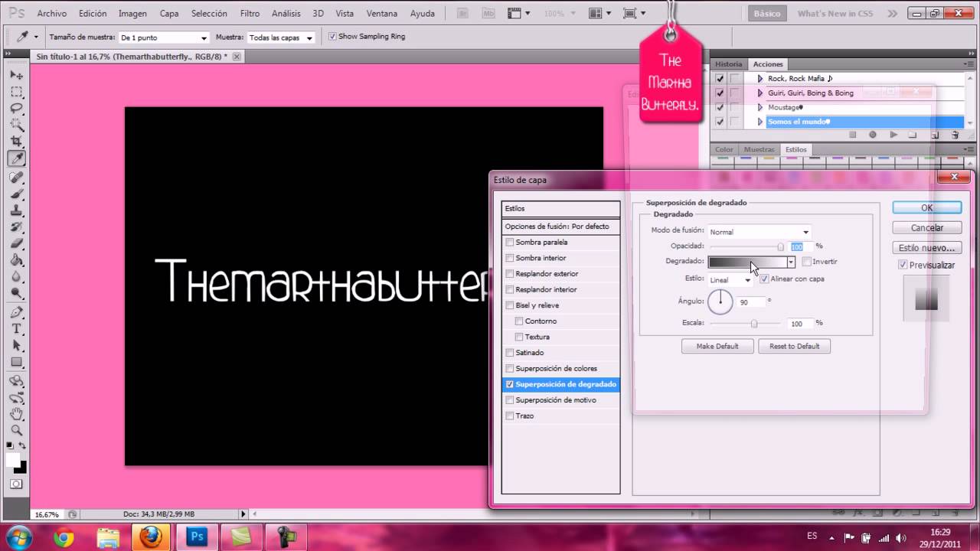Open Modo de fusión dropdown

pyautogui.click(x=759, y=232)
